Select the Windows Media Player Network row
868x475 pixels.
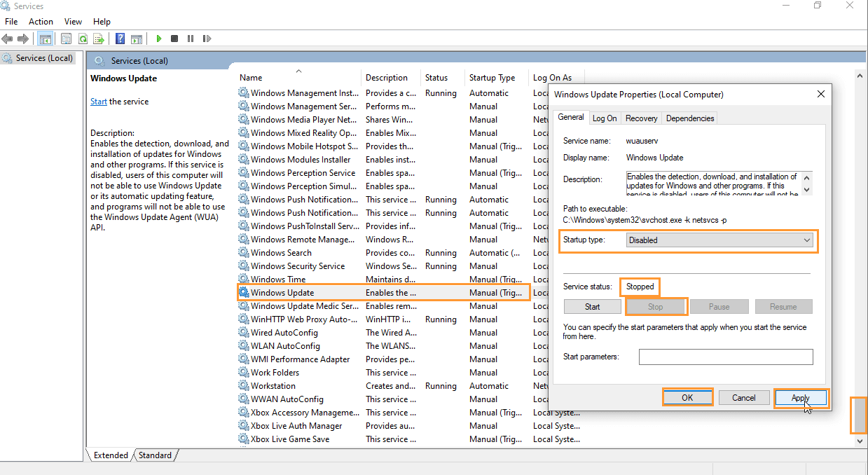pyautogui.click(x=393, y=120)
